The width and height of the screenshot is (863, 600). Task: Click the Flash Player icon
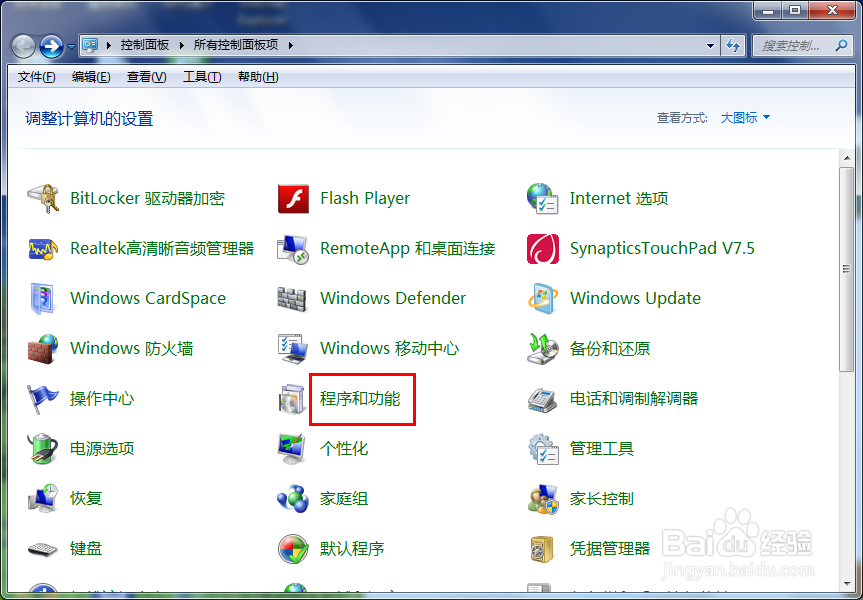(293, 199)
